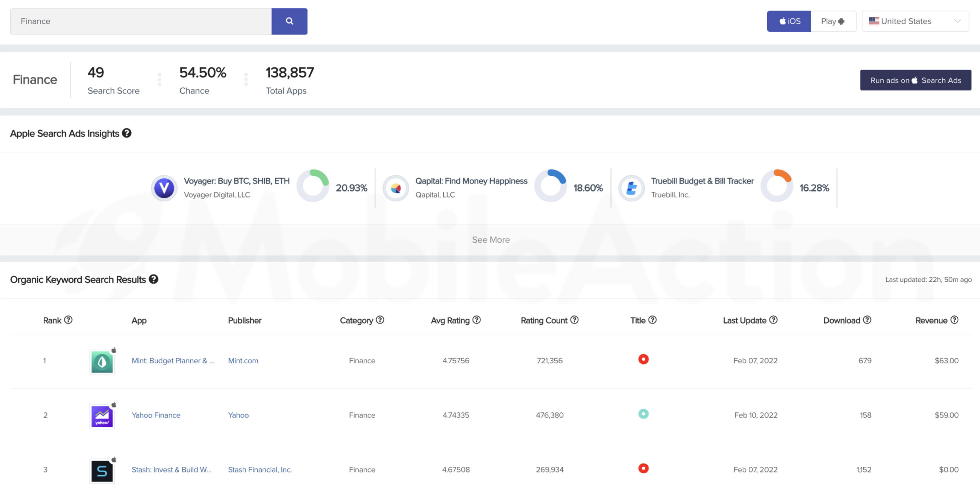Viewport: 980px width, 497px height.
Task: Click the red Title indicator for Stash
Action: (644, 468)
